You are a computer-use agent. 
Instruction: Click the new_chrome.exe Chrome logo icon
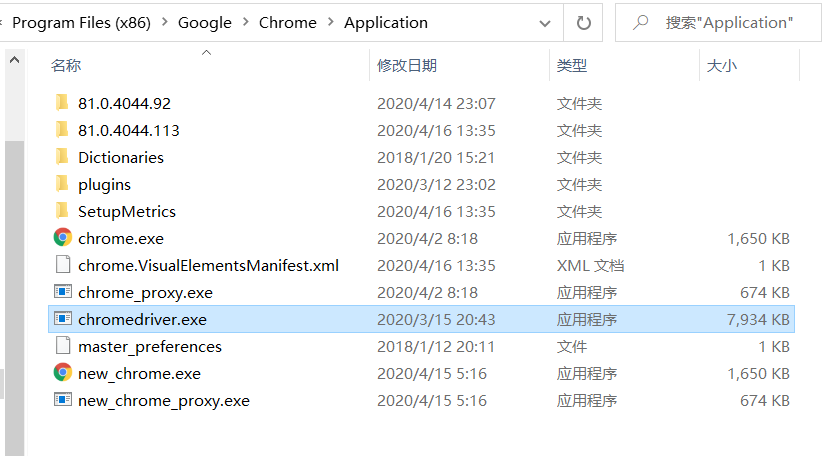(x=62, y=372)
